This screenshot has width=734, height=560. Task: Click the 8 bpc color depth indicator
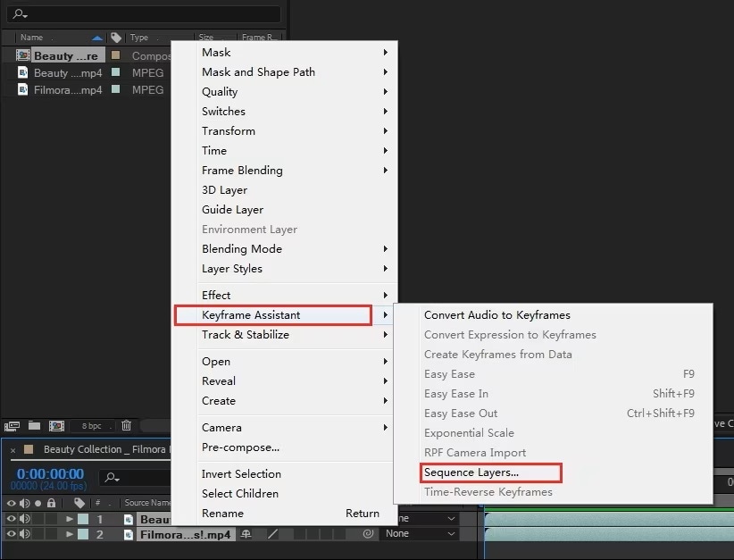93,426
